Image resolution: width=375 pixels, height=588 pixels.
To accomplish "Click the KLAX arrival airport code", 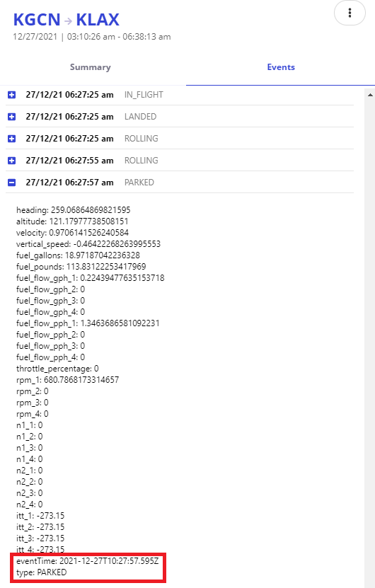I will 98,20.
